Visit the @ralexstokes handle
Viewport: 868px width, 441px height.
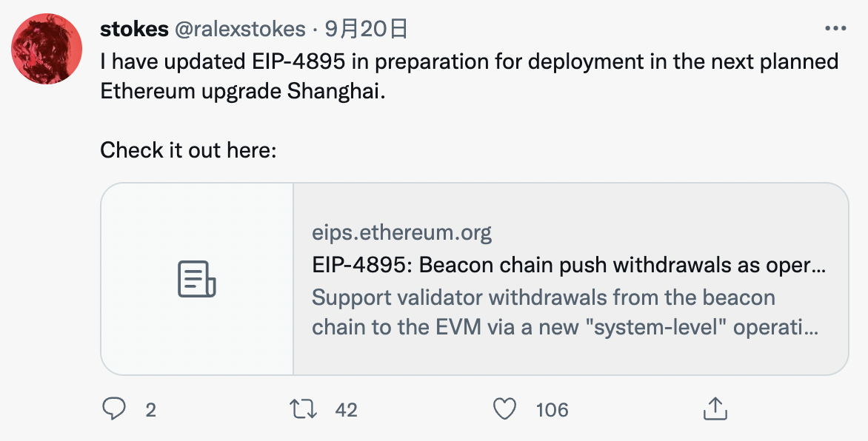(x=240, y=29)
